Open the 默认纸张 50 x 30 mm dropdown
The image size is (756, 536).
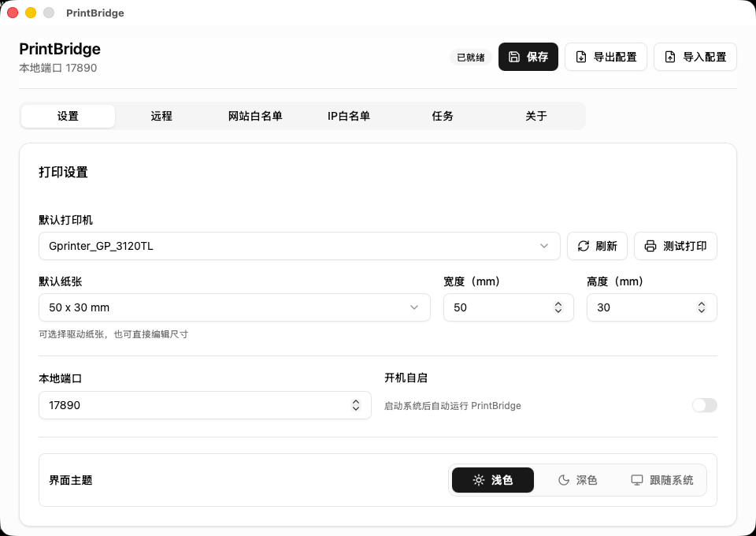(235, 307)
